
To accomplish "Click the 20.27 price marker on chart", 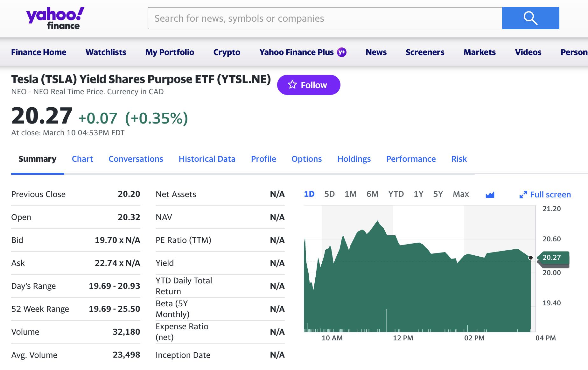I will tap(553, 258).
